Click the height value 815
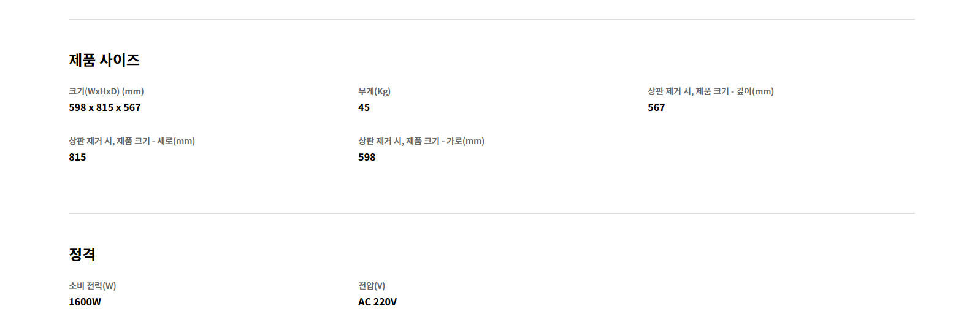Viewport: 980px width, 330px height. 77,157
